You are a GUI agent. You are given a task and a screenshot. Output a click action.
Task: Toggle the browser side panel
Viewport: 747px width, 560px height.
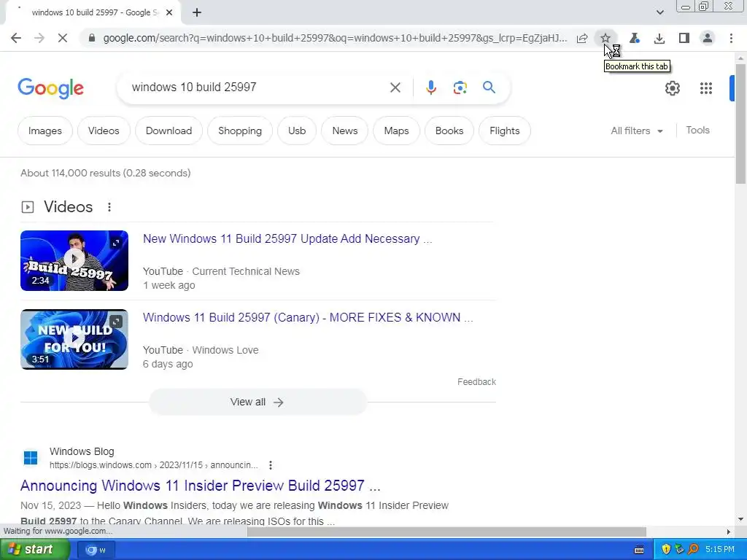pyautogui.click(x=684, y=38)
